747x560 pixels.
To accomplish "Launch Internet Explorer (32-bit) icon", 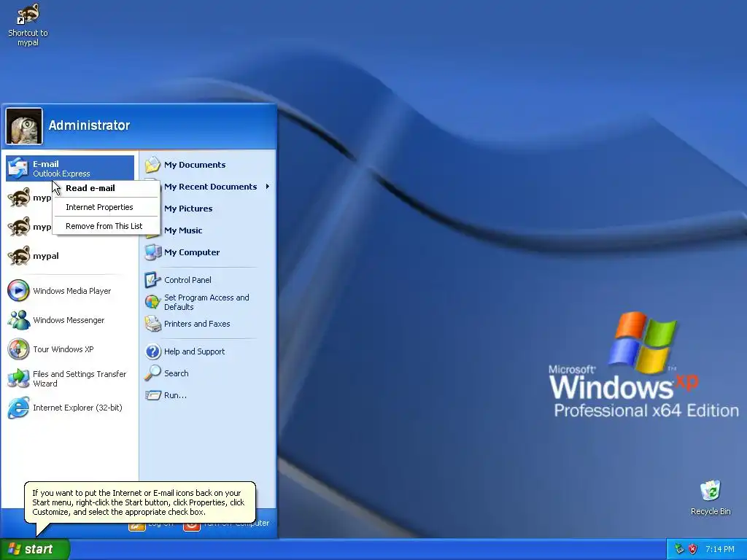I will pyautogui.click(x=18, y=408).
